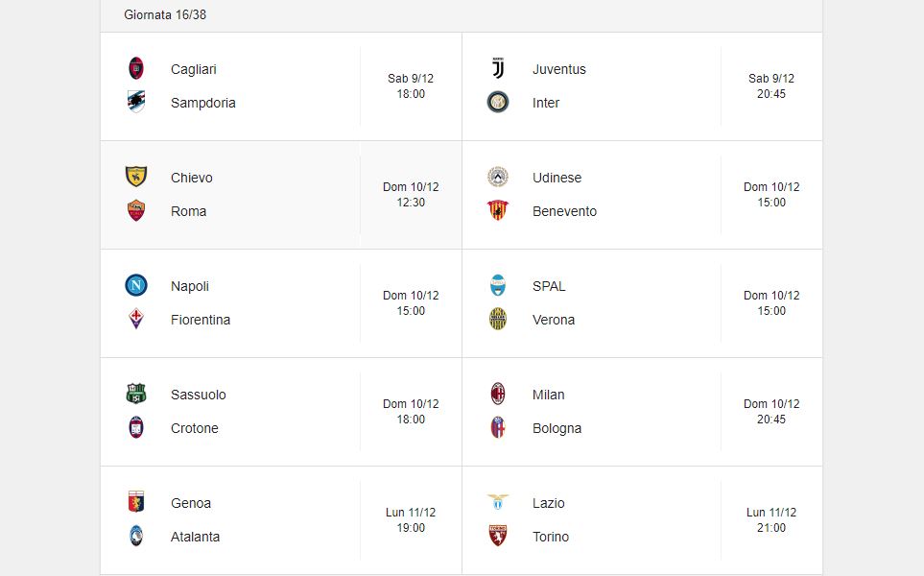
Task: Select the Verona team name
Action: [x=554, y=320]
